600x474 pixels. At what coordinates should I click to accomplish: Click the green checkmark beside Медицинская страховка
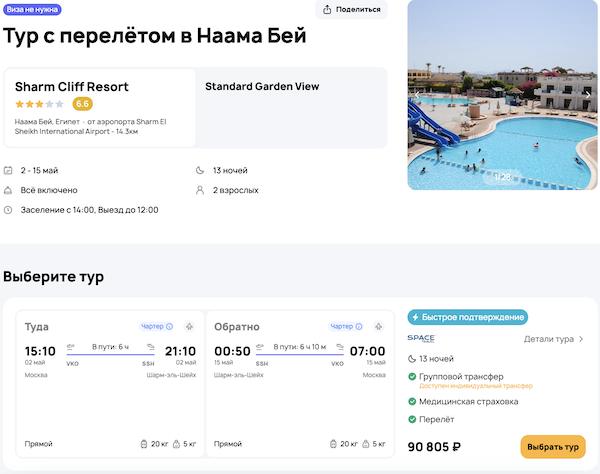(413, 401)
